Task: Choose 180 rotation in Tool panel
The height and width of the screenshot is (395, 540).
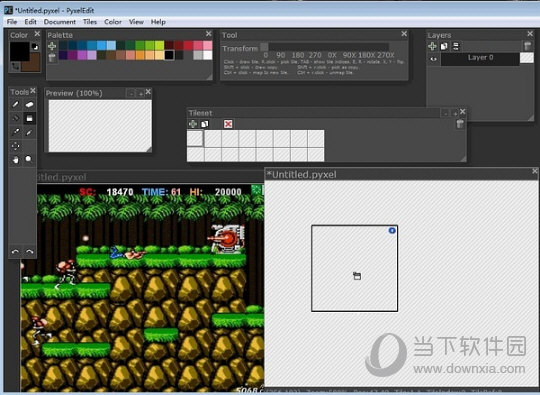Action: coord(298,55)
